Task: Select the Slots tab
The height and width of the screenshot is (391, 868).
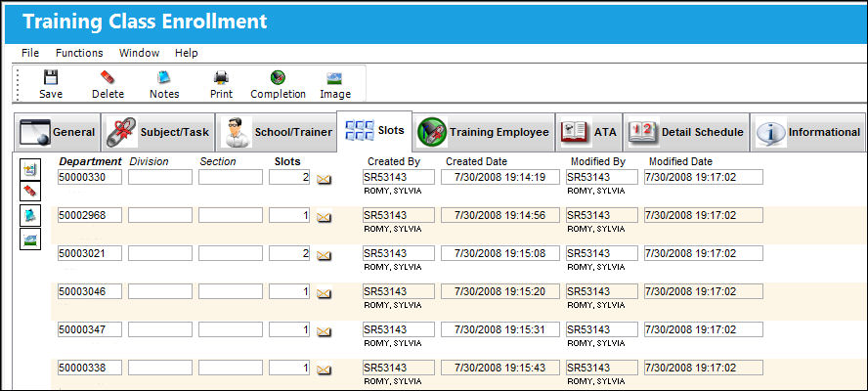Action: (374, 131)
